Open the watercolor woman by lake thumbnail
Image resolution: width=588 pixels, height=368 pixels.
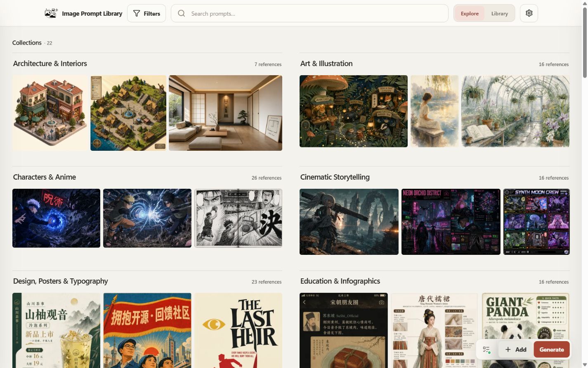(x=435, y=111)
